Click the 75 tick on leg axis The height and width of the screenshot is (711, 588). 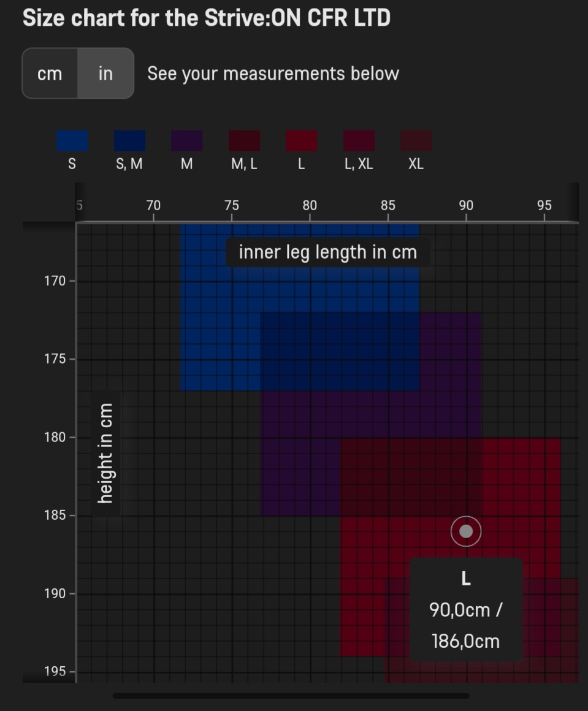tap(231, 206)
